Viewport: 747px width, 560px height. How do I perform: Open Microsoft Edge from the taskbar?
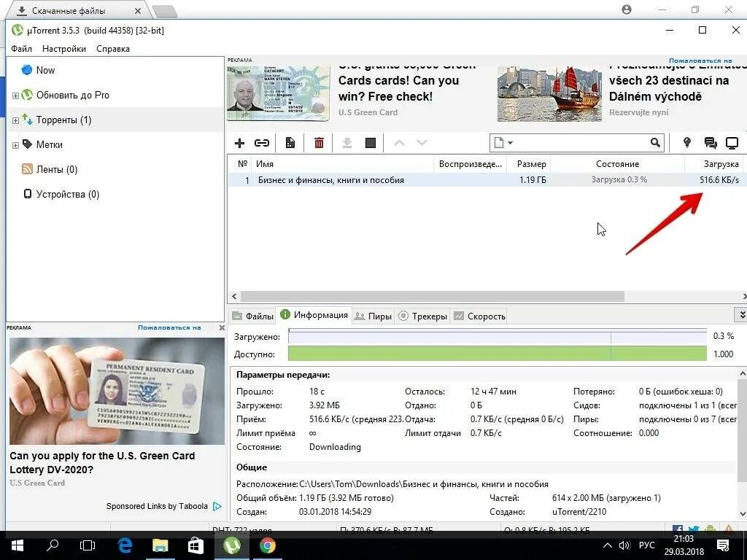[125, 545]
